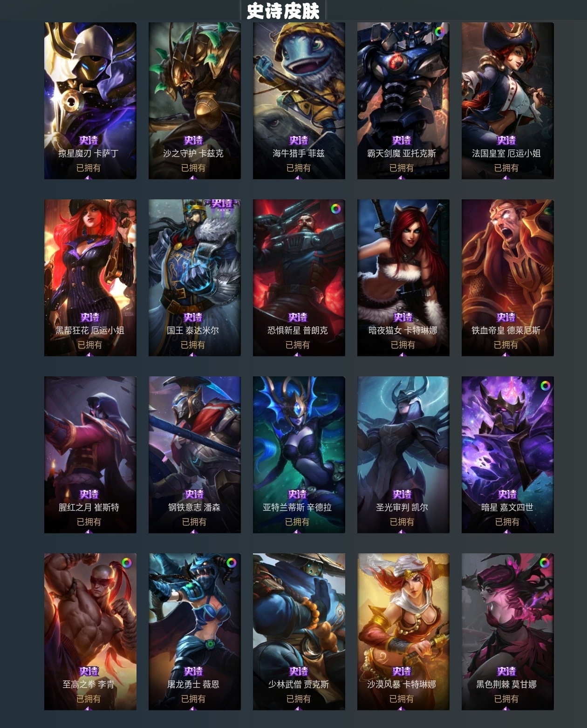Click chroma wheel icon on 黑色荆棘 莫甘娜 card
The height and width of the screenshot is (728, 587).
(x=544, y=563)
